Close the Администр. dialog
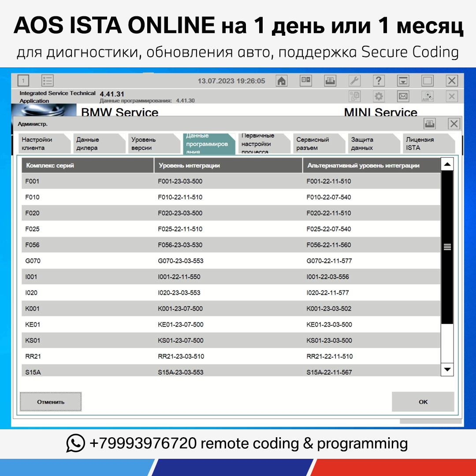 click(454, 124)
